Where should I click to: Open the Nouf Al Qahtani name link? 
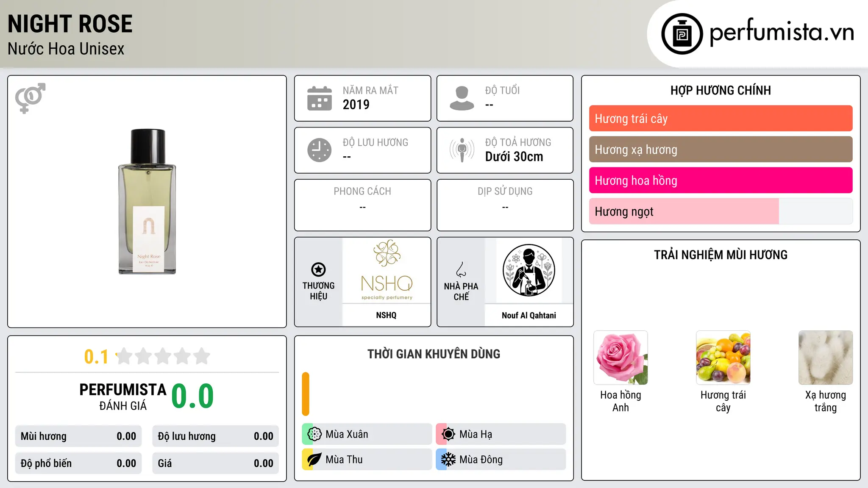click(529, 315)
